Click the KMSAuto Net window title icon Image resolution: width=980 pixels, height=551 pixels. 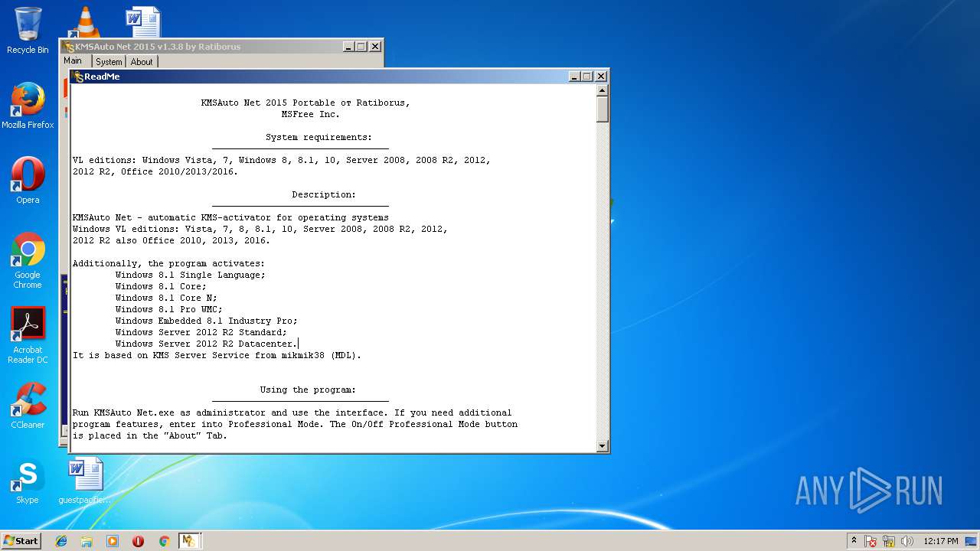pos(69,47)
